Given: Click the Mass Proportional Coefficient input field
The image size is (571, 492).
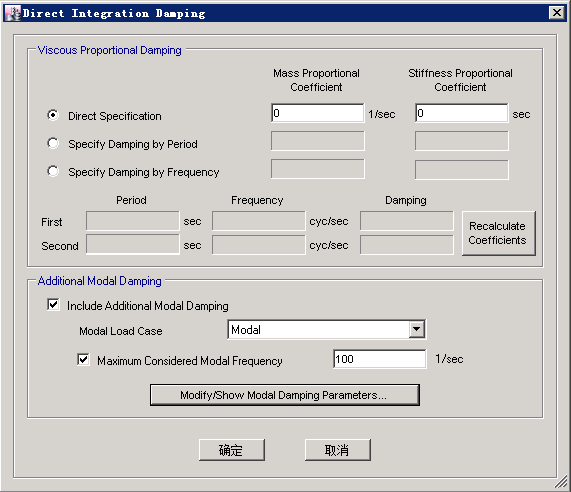Looking at the screenshot, I should click(318, 113).
